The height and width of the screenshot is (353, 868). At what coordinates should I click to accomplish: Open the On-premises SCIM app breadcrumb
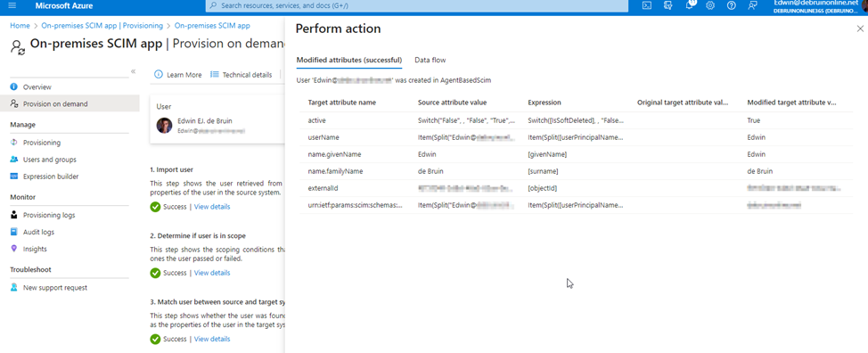click(x=212, y=26)
